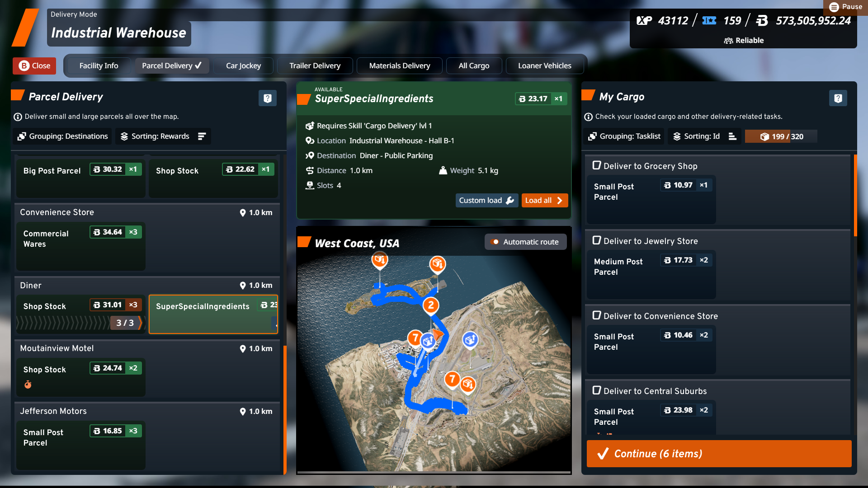Screen dimensions: 868x488
Task: Click the My Cargo help question icon
Action: click(838, 98)
